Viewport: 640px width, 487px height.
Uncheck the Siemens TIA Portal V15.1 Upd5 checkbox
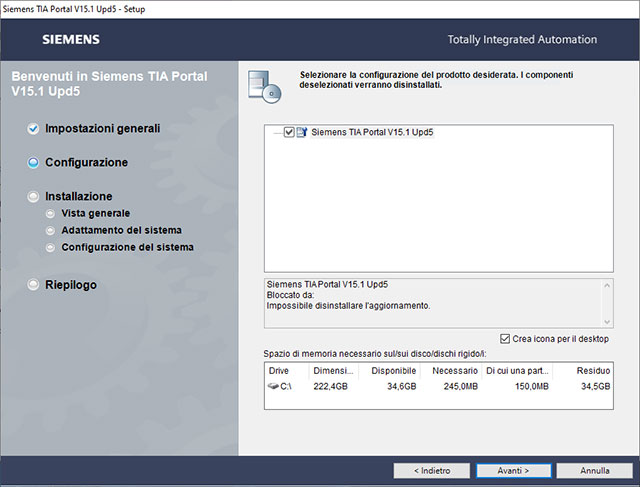(x=289, y=132)
